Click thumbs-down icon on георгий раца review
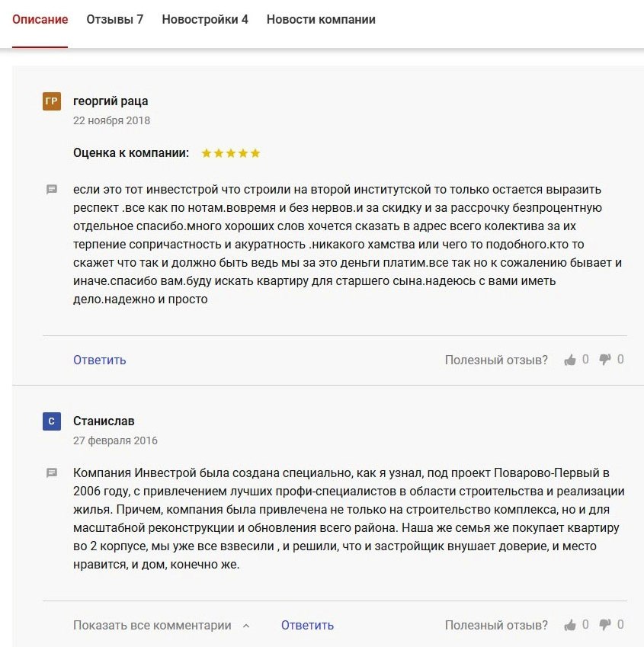Screen dimensions: 644x647 [x=605, y=360]
